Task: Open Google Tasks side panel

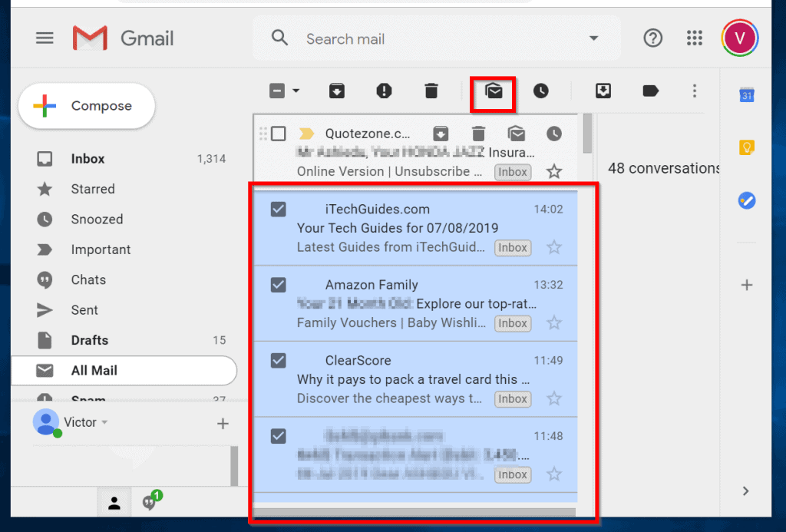Action: coord(747,200)
